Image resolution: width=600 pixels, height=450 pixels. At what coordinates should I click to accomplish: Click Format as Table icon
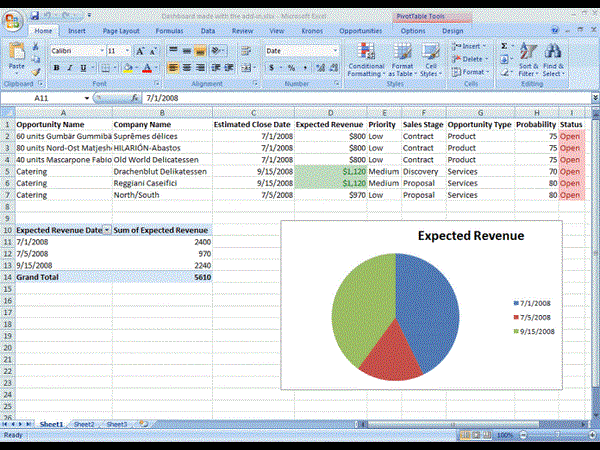pos(401,60)
